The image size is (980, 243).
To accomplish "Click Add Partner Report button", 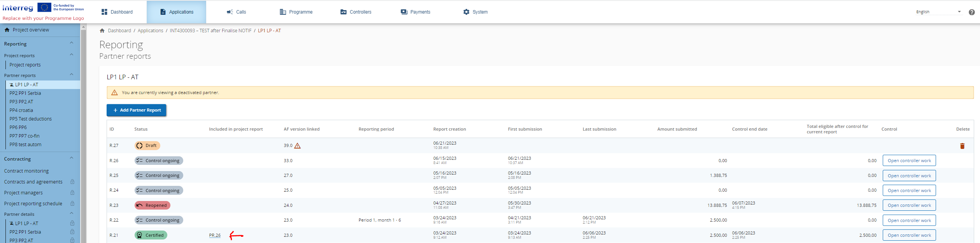I will coord(137,110).
